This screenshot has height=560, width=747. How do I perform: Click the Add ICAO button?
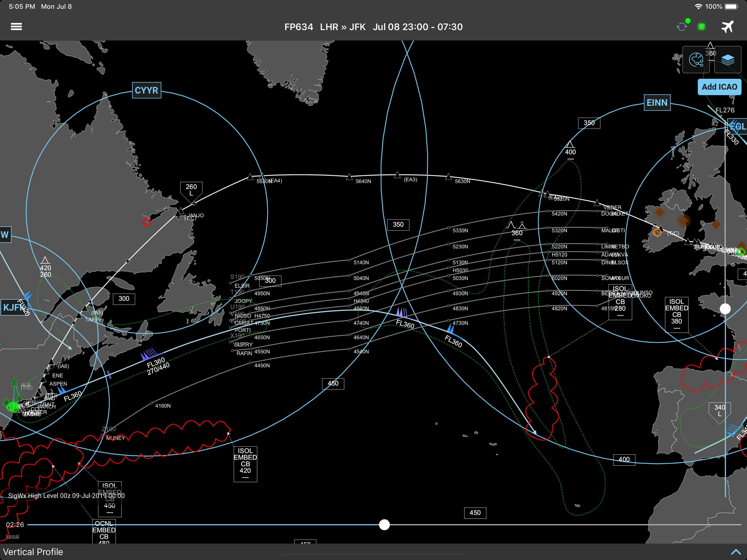click(719, 87)
